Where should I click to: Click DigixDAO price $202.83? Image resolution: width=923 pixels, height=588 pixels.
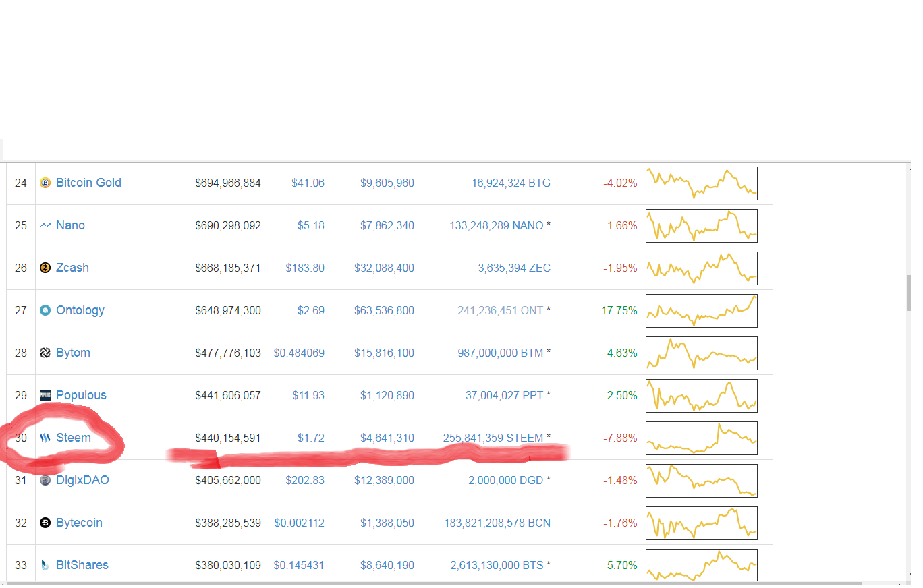pos(305,480)
